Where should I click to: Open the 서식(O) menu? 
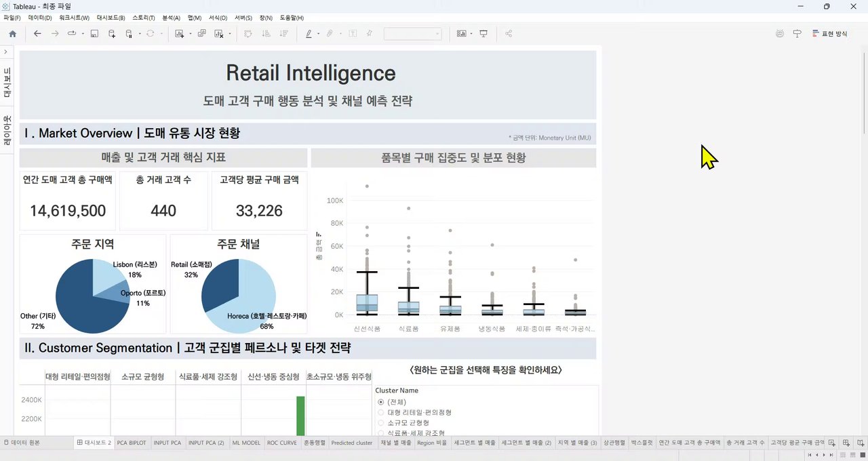coord(218,18)
